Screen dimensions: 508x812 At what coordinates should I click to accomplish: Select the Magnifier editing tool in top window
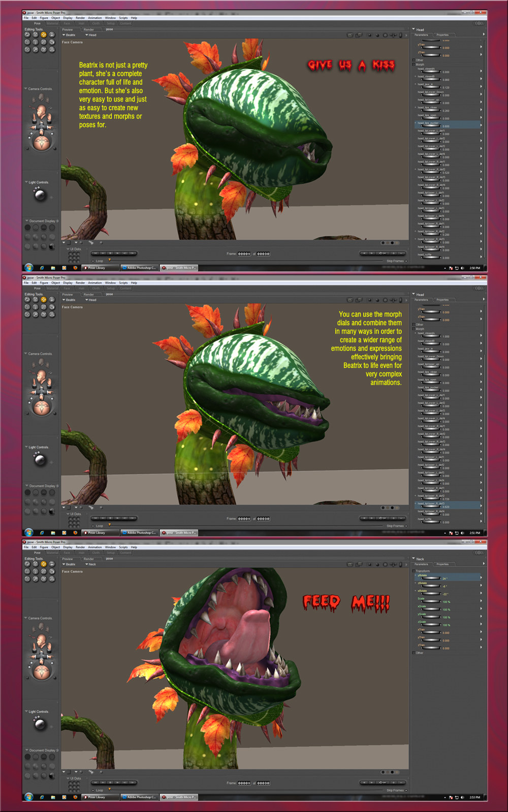36,49
